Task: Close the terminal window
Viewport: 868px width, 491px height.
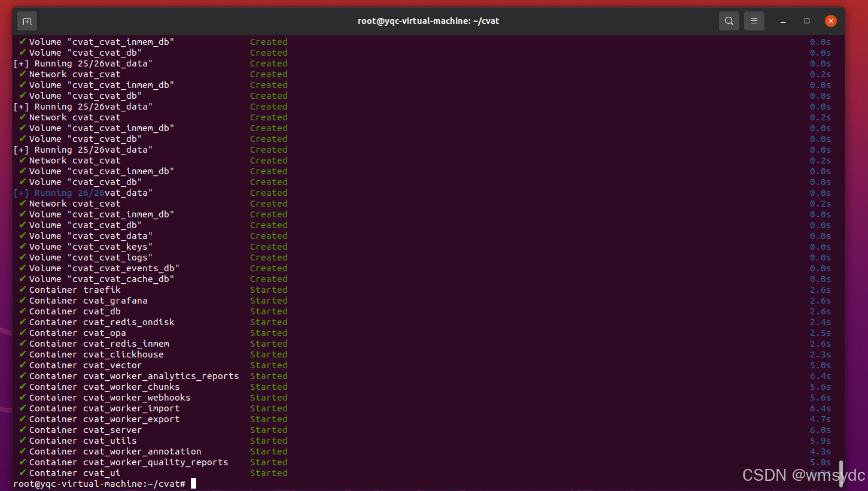Action: (x=831, y=21)
